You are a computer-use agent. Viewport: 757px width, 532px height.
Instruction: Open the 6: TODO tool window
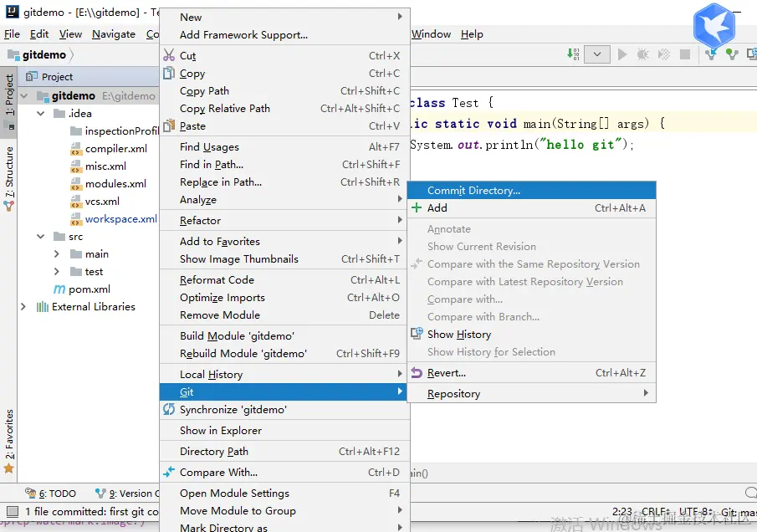[51, 494]
